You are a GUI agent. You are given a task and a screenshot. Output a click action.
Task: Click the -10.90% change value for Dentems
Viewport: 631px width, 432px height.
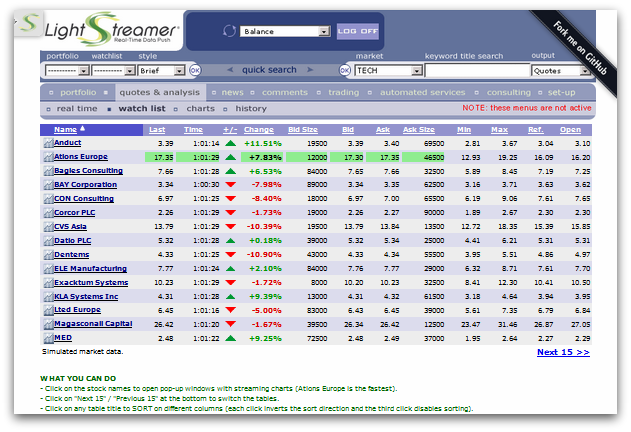click(264, 255)
